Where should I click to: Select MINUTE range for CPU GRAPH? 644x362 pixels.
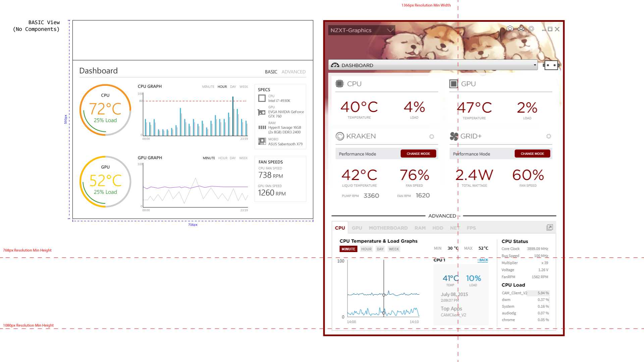click(208, 87)
